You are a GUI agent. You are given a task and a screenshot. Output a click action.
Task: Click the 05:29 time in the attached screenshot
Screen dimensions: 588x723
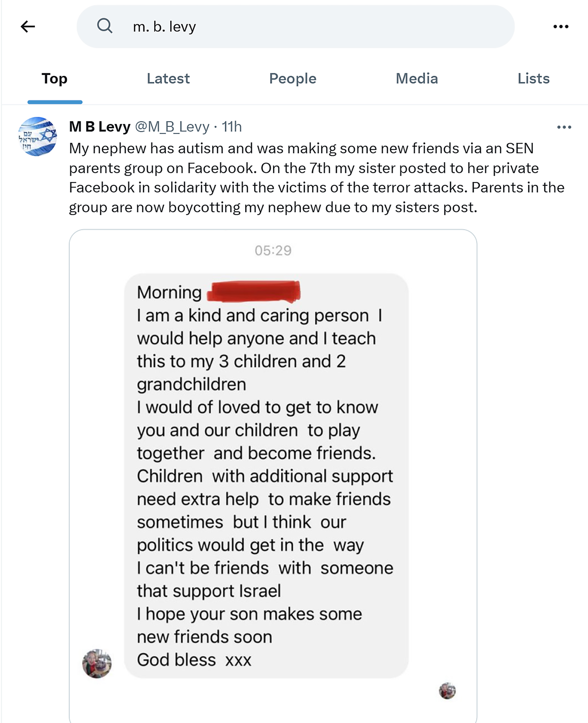point(273,250)
